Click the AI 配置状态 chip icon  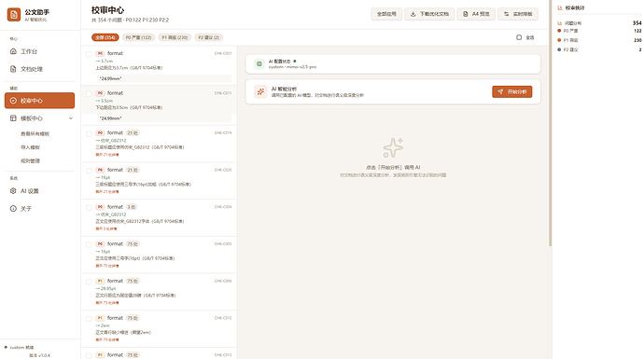[259, 64]
